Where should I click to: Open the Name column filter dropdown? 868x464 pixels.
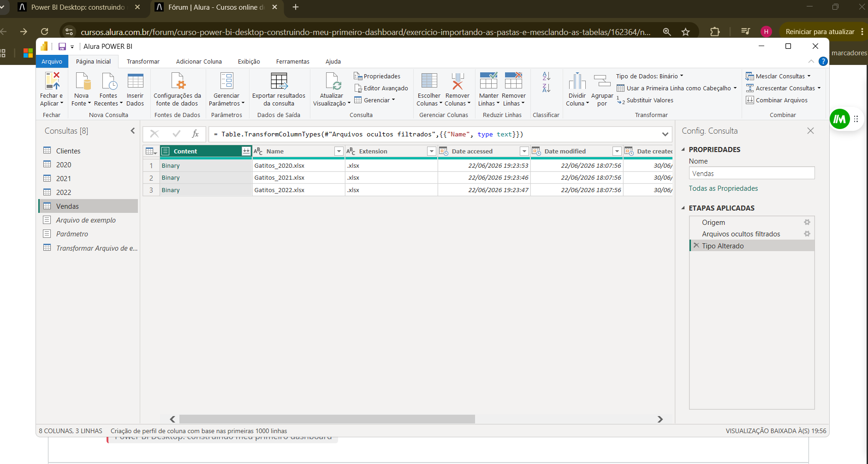[339, 151]
